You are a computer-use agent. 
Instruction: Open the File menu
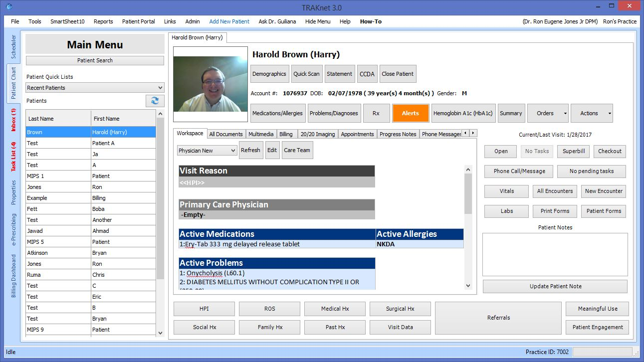tap(15, 21)
